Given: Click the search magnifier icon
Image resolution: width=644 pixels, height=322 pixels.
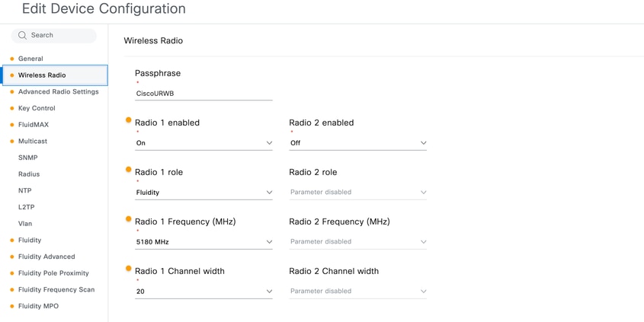Looking at the screenshot, I should click(23, 35).
